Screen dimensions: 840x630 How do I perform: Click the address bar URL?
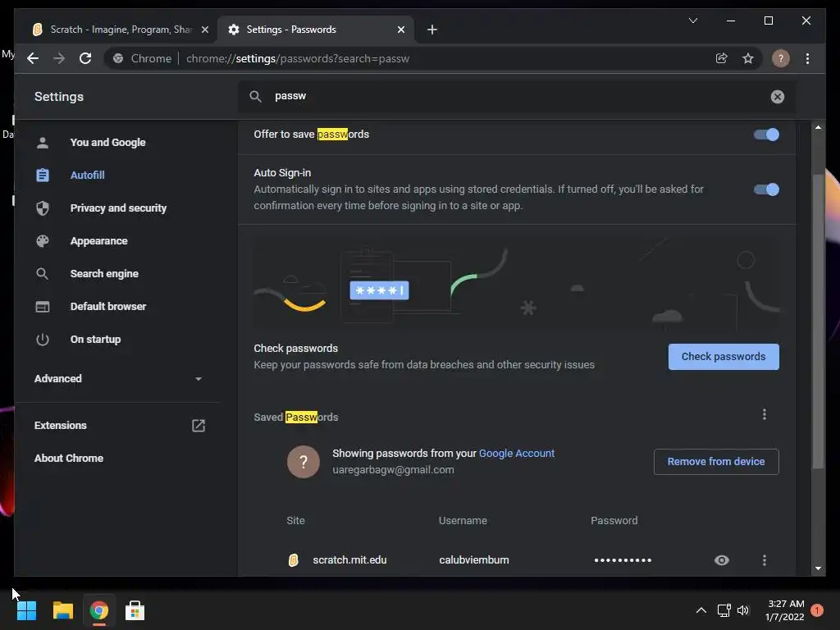pos(297,58)
